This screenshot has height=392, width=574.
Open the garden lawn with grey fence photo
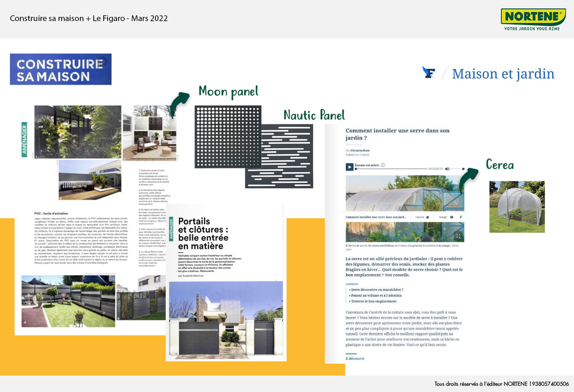pyautogui.click(x=68, y=301)
